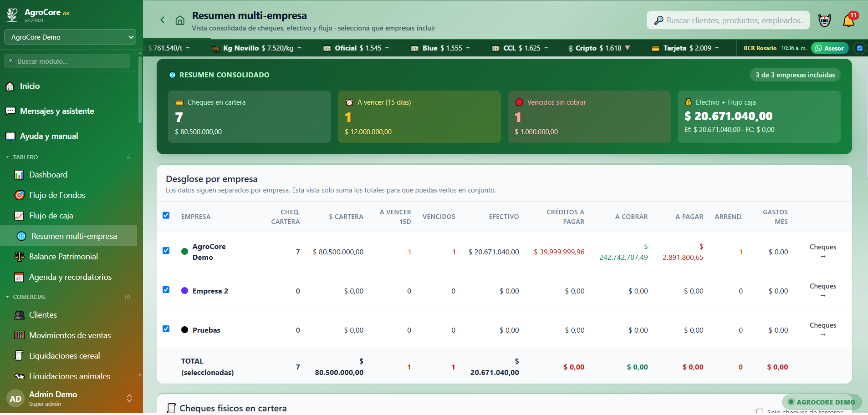The height and width of the screenshot is (415, 868).
Task: Open home via the house icon in header
Action: click(x=180, y=20)
